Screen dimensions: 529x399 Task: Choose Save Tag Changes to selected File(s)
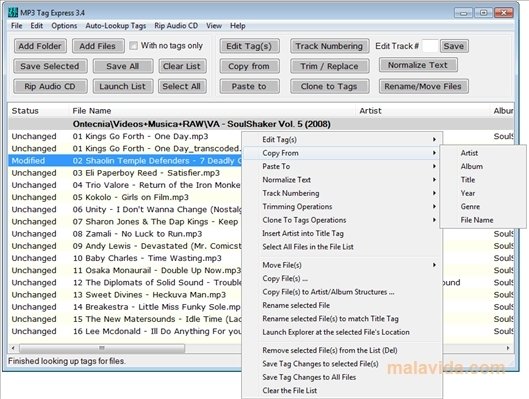(x=342, y=364)
